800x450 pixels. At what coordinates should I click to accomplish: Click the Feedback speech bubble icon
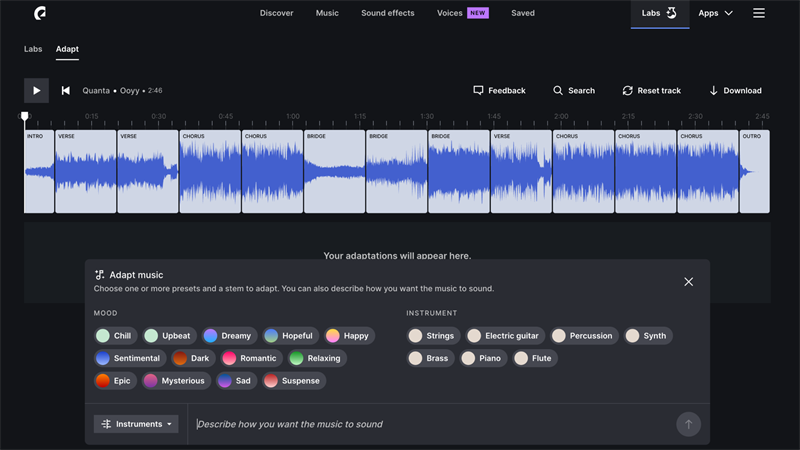click(x=479, y=90)
